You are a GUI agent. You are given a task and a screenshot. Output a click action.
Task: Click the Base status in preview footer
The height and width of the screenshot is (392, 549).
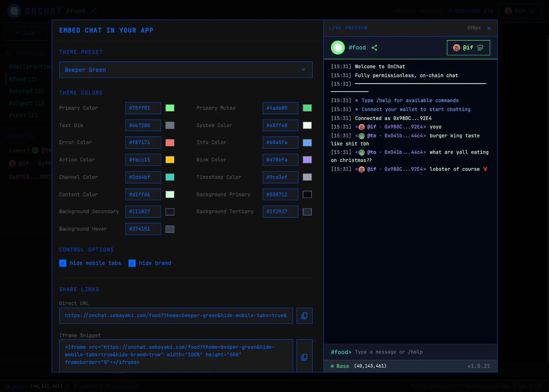339,366
